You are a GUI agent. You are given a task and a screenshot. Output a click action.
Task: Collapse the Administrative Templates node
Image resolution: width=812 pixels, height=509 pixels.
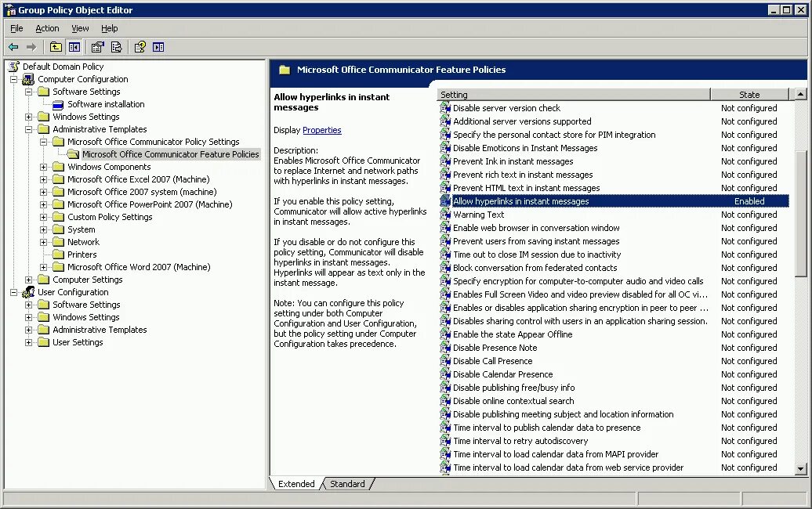pyautogui.click(x=28, y=128)
